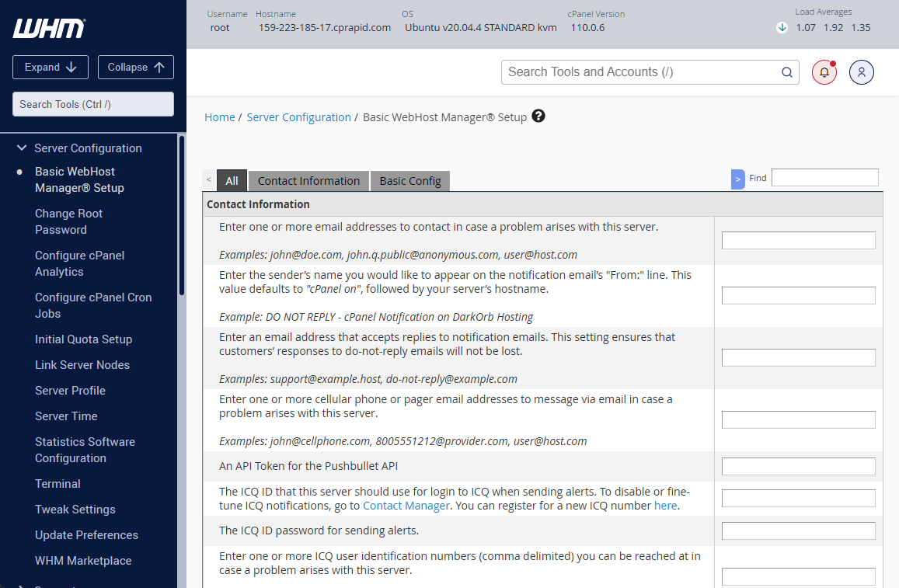Click the blue Find arrow button
The height and width of the screenshot is (588, 899).
[x=738, y=179]
